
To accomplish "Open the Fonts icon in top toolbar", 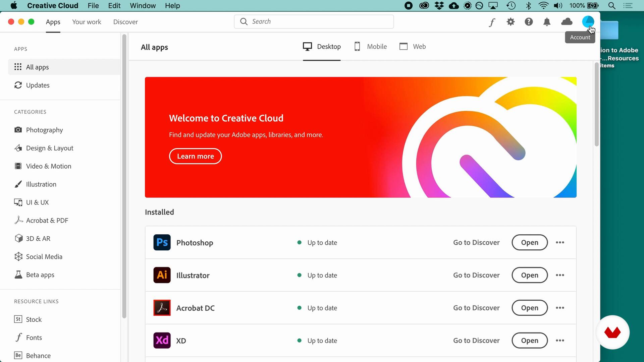I will point(492,22).
